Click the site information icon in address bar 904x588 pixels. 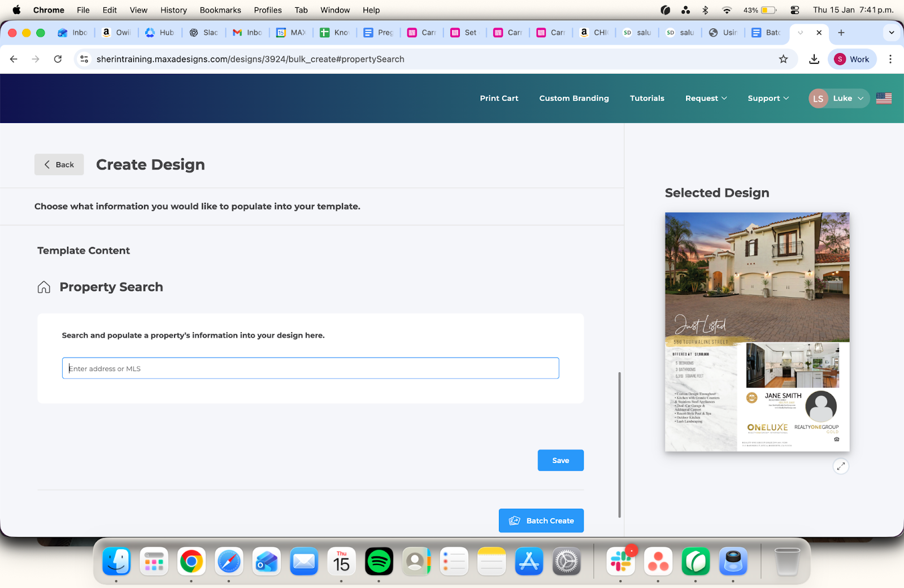coord(84,59)
